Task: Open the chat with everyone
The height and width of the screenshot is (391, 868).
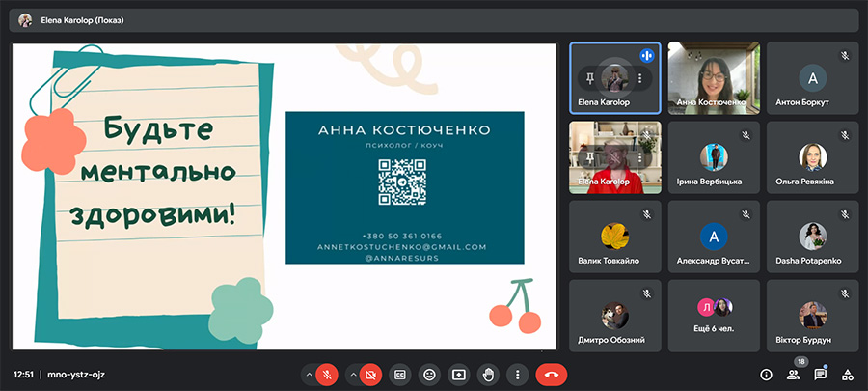Action: click(821, 374)
